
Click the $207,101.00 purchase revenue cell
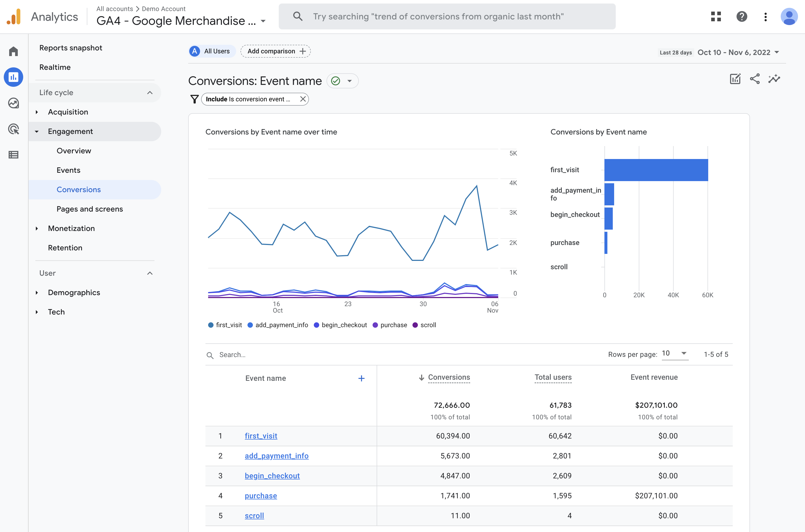(656, 496)
